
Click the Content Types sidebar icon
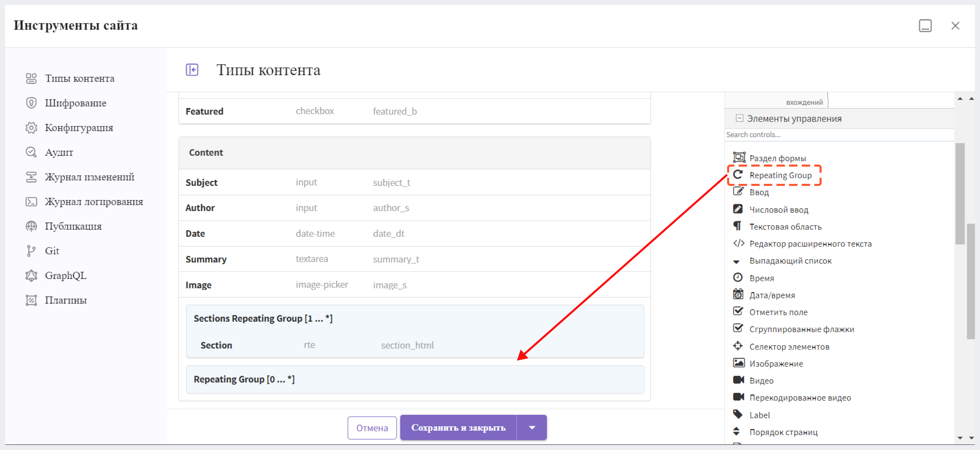tap(31, 78)
